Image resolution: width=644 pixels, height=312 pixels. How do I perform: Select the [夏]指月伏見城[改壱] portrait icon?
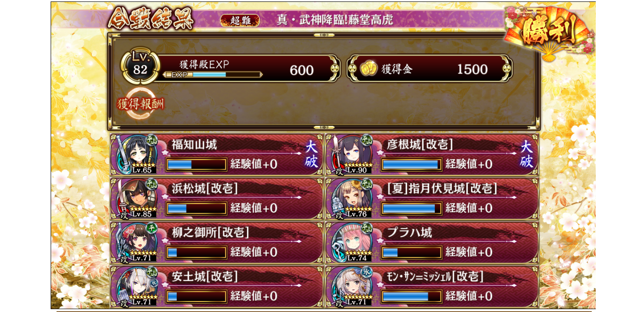pyautogui.click(x=352, y=198)
